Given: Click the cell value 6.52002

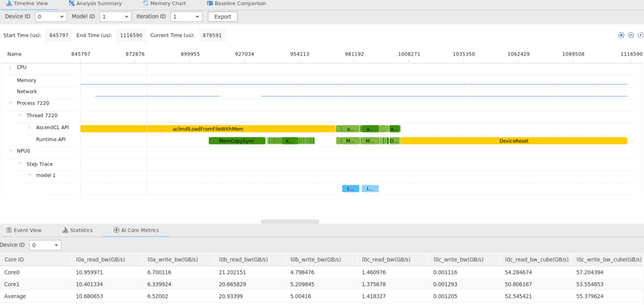Looking at the screenshot, I should click(158, 296).
